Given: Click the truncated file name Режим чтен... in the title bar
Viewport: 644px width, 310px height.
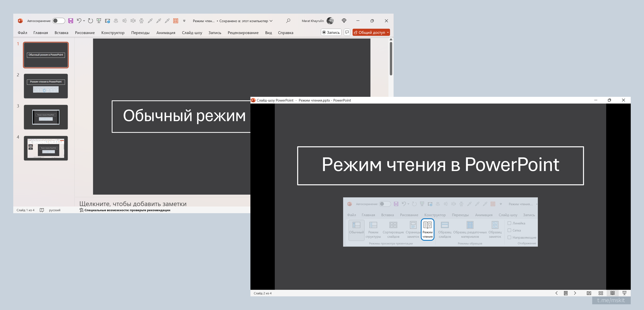Looking at the screenshot, I should click(x=204, y=21).
